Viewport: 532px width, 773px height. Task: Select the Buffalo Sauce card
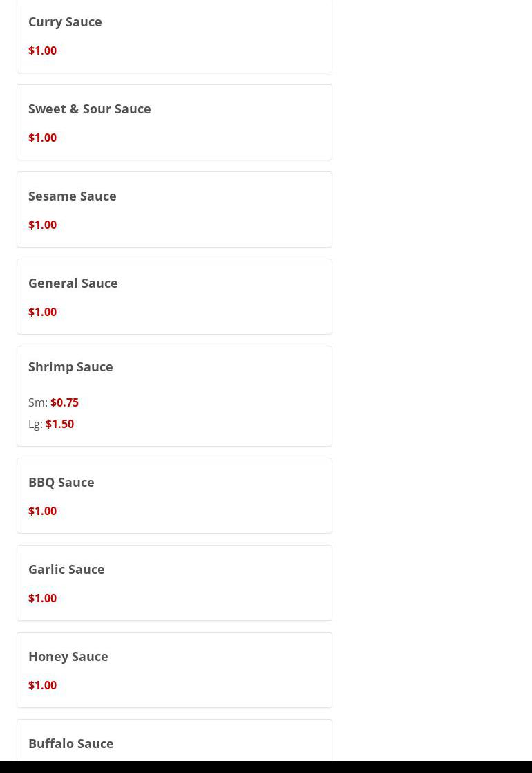tap(174, 740)
